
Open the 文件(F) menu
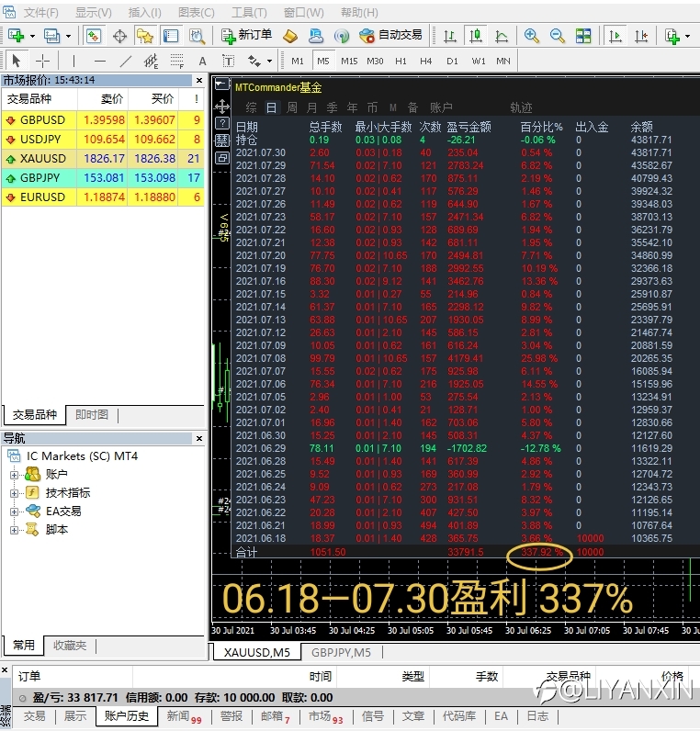(x=41, y=13)
